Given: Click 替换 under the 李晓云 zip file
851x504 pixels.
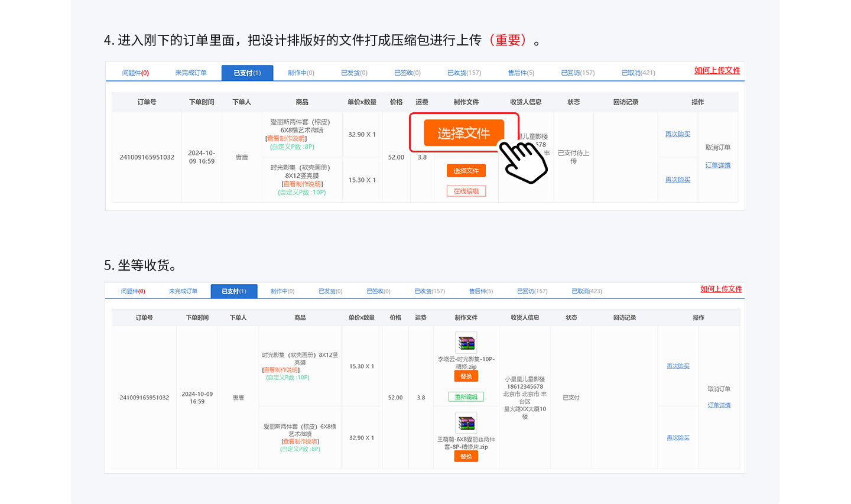Looking at the screenshot, I should [466, 376].
